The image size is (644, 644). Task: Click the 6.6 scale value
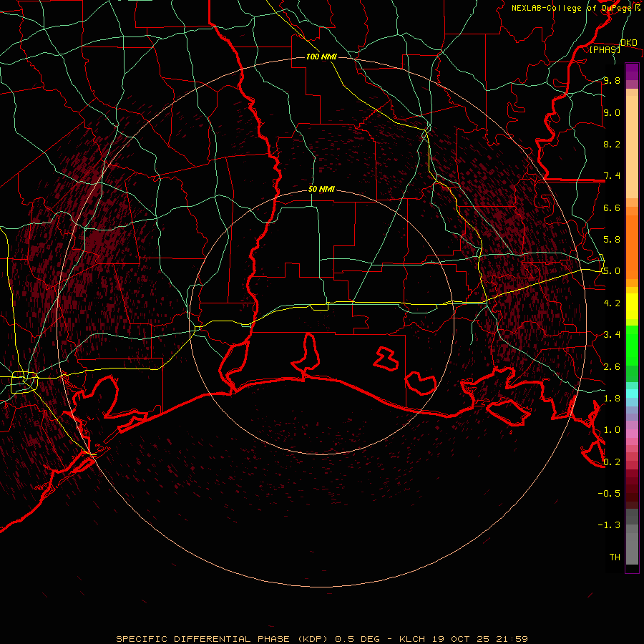pos(612,208)
